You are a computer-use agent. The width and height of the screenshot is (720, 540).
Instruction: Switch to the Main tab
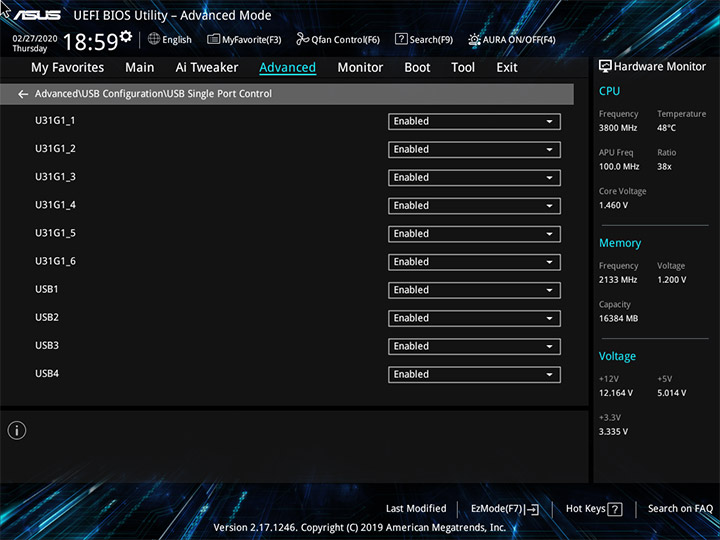coord(140,68)
